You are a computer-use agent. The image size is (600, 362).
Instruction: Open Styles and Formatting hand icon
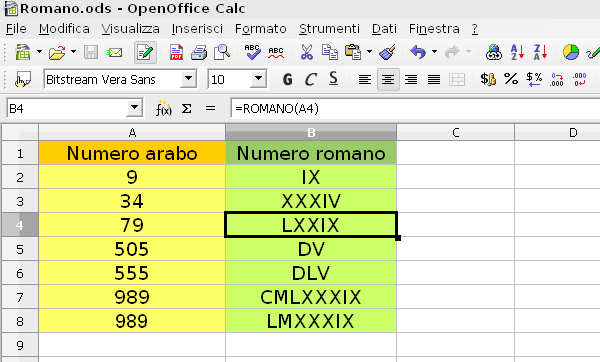[23, 80]
